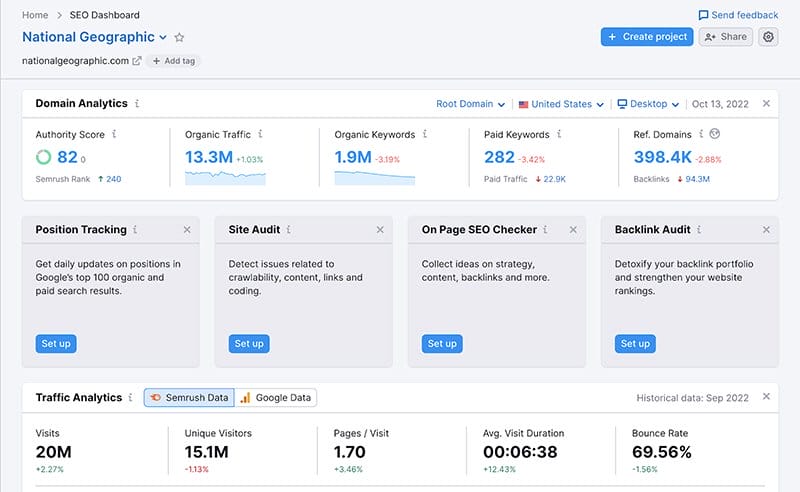This screenshot has width=800, height=492.
Task: Switch to Semrush Data source
Action: 189,398
